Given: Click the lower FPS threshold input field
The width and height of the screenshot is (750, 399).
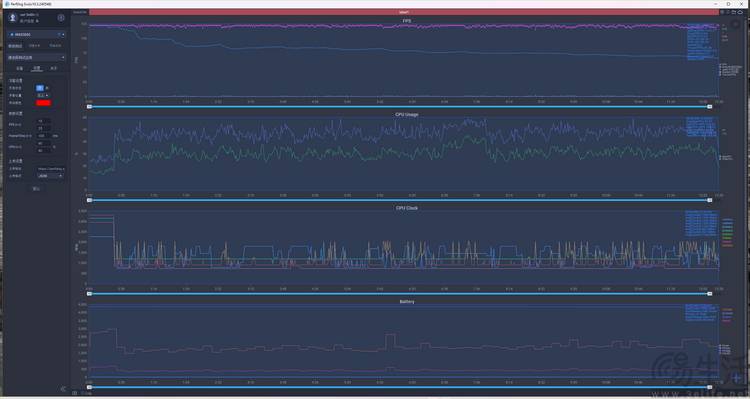Looking at the screenshot, I should click(44, 128).
